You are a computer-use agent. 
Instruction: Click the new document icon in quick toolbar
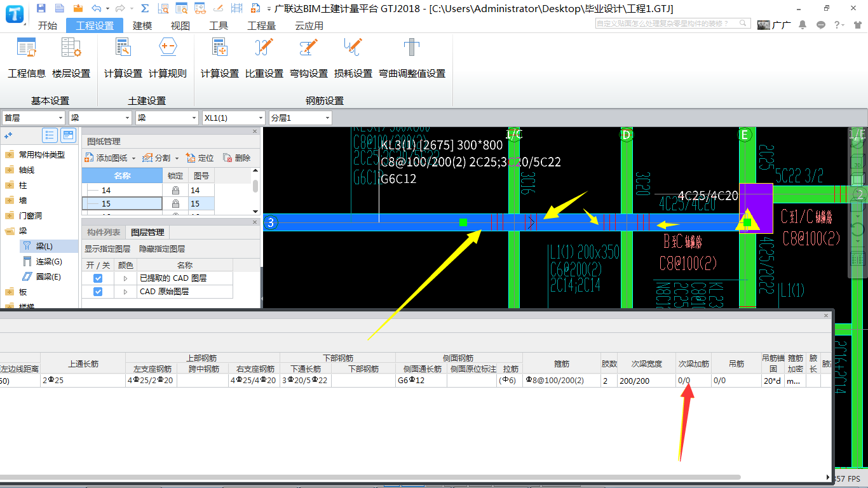click(x=60, y=8)
